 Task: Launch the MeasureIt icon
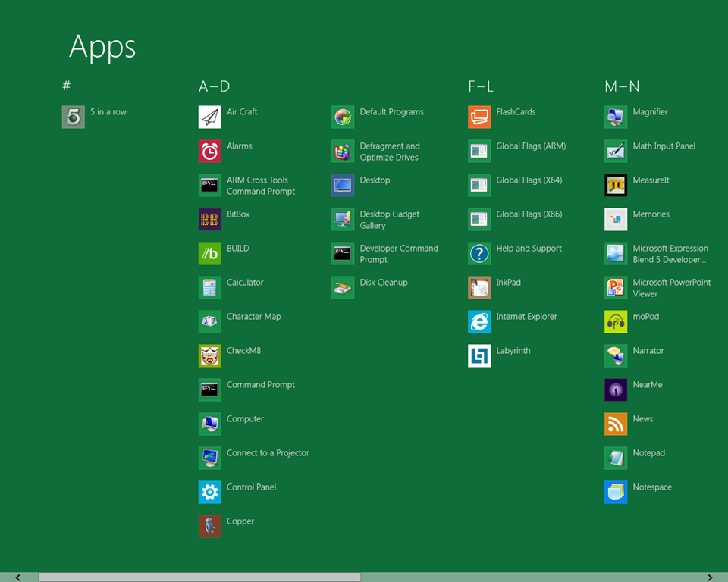coord(616,185)
